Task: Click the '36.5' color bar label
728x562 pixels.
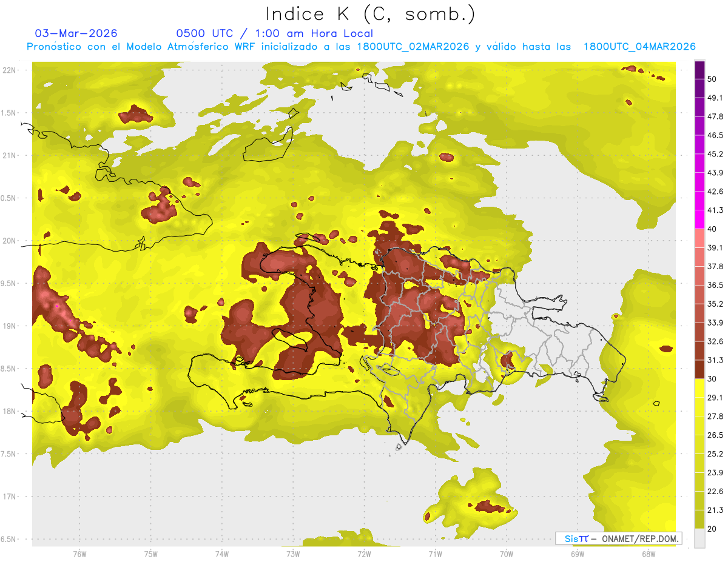Action: pos(715,286)
